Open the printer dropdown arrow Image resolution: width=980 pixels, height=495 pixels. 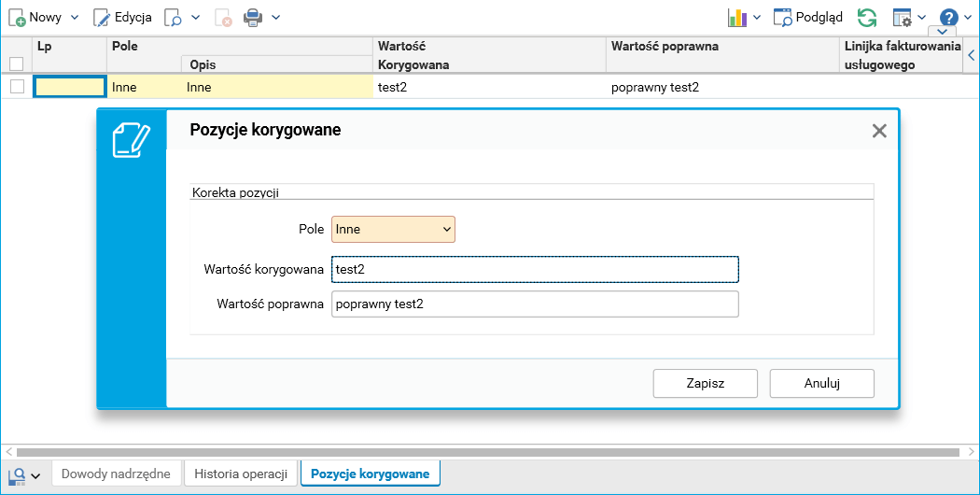click(x=275, y=18)
